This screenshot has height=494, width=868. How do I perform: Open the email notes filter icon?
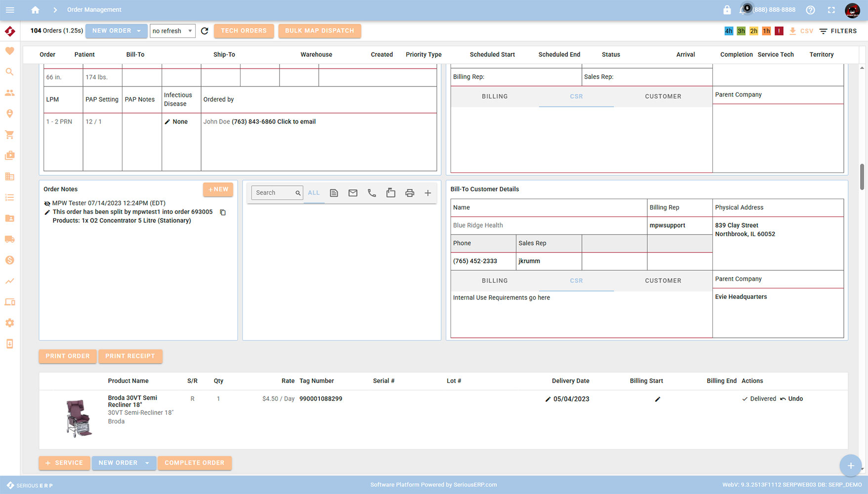click(353, 193)
